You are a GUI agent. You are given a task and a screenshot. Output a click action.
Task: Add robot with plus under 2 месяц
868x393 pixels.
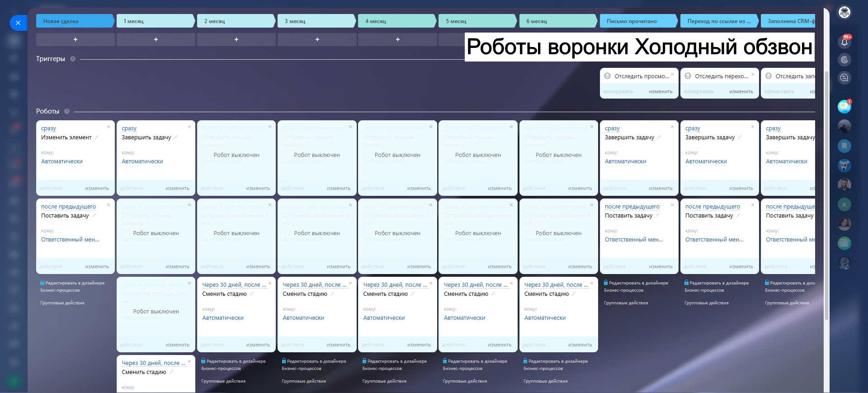(x=236, y=39)
